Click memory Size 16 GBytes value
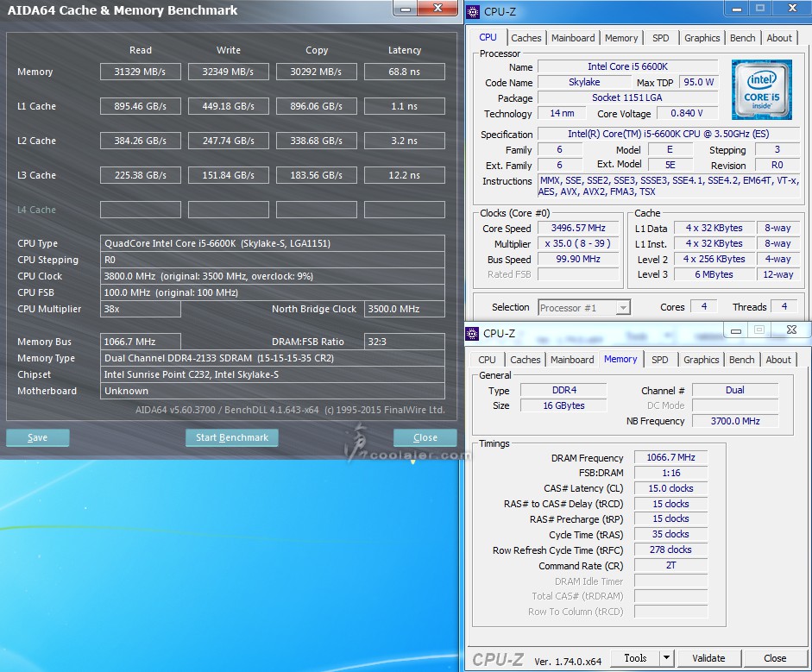This screenshot has height=672, width=812. pyautogui.click(x=563, y=405)
